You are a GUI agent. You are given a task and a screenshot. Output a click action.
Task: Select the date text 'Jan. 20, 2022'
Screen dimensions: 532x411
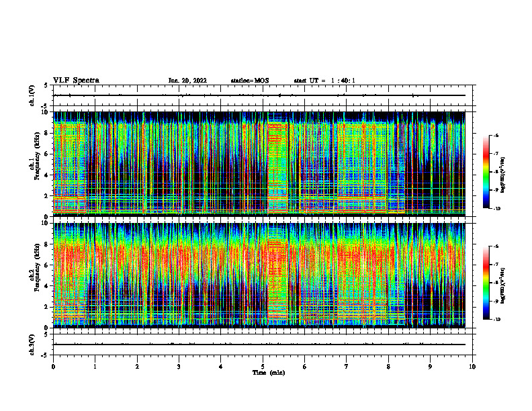(187, 81)
